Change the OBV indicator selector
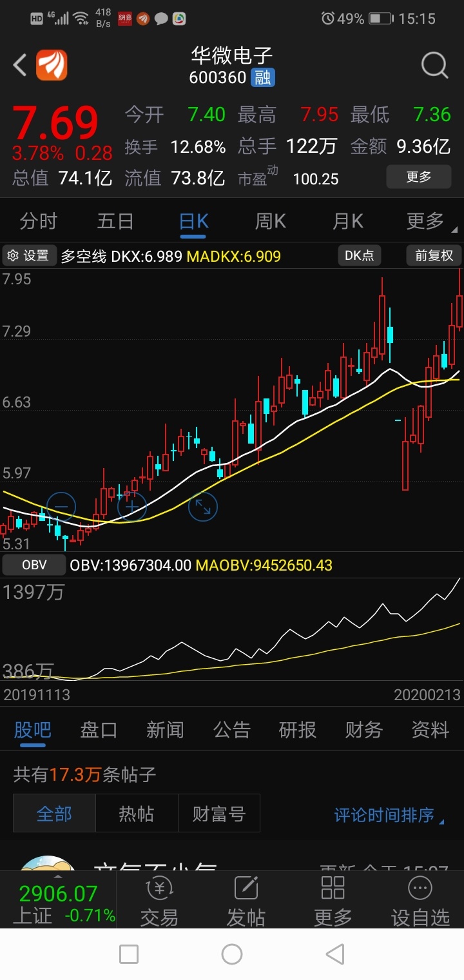 34,565
